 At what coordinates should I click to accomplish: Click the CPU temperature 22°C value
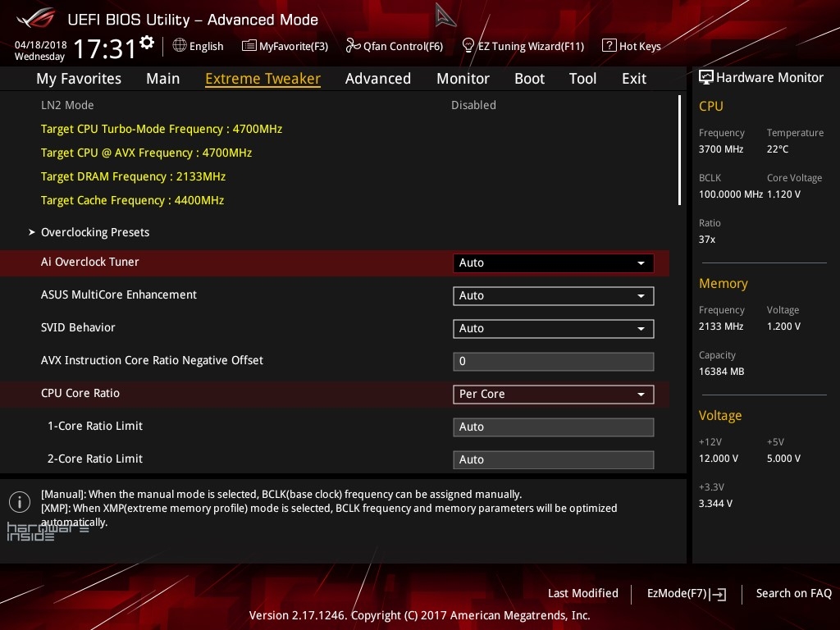click(x=778, y=149)
